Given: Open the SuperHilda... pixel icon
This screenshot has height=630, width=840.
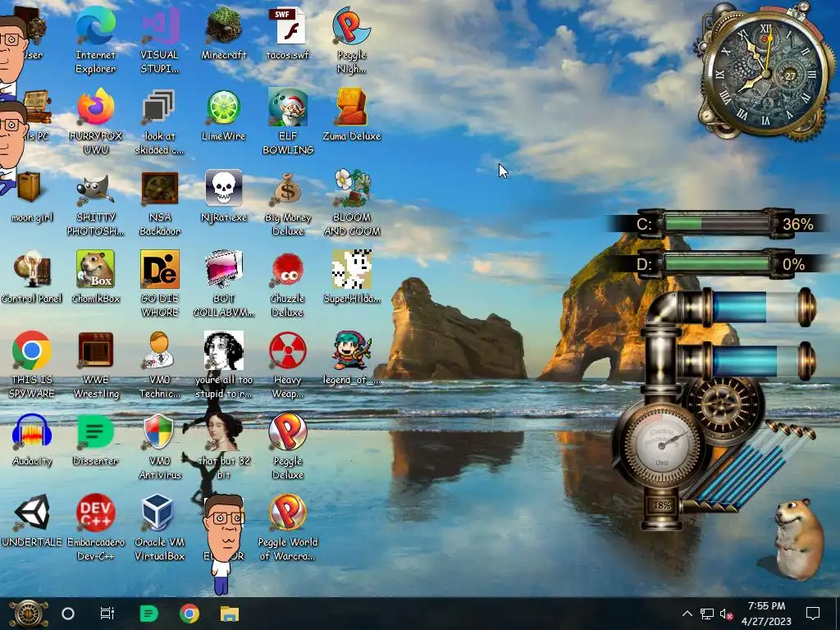Looking at the screenshot, I should [351, 269].
